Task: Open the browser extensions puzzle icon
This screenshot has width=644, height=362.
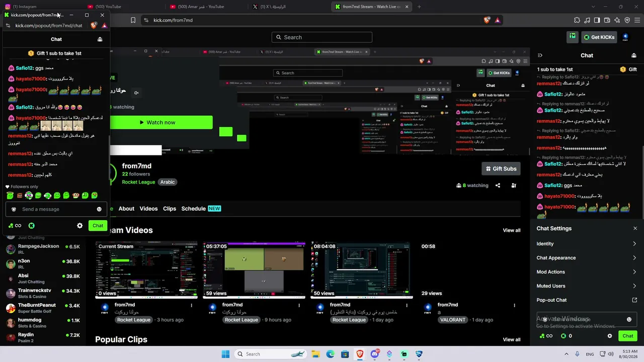Action: (x=577, y=20)
